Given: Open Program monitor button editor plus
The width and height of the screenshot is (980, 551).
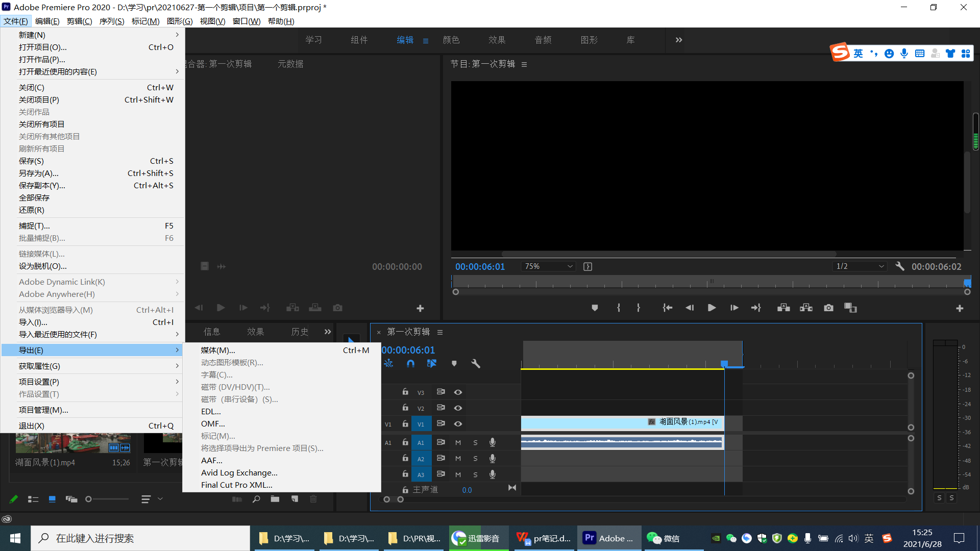Looking at the screenshot, I should click(960, 308).
